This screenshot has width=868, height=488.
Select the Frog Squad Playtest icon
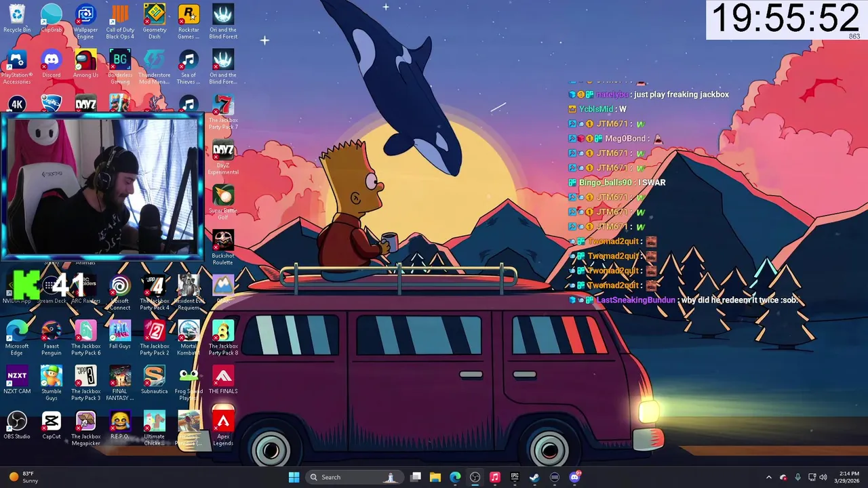189,384
